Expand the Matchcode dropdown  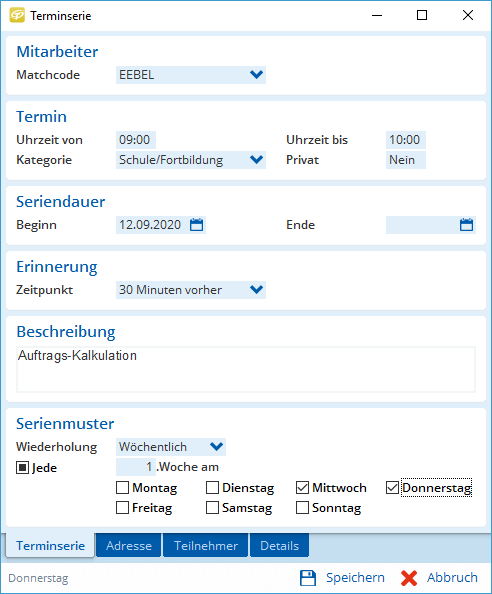coord(256,75)
